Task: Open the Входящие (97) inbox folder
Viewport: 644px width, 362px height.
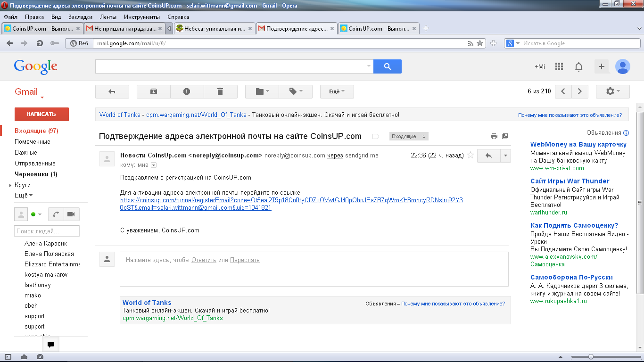Action: (36, 131)
